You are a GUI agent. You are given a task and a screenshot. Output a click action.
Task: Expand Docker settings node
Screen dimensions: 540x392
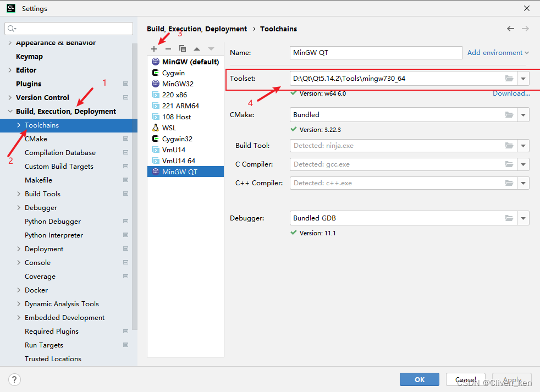point(19,290)
